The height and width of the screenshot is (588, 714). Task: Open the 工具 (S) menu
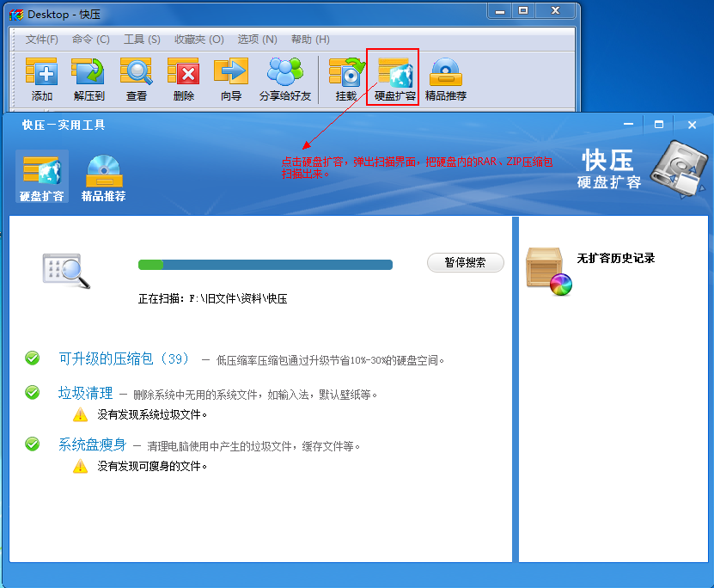pyautogui.click(x=142, y=40)
